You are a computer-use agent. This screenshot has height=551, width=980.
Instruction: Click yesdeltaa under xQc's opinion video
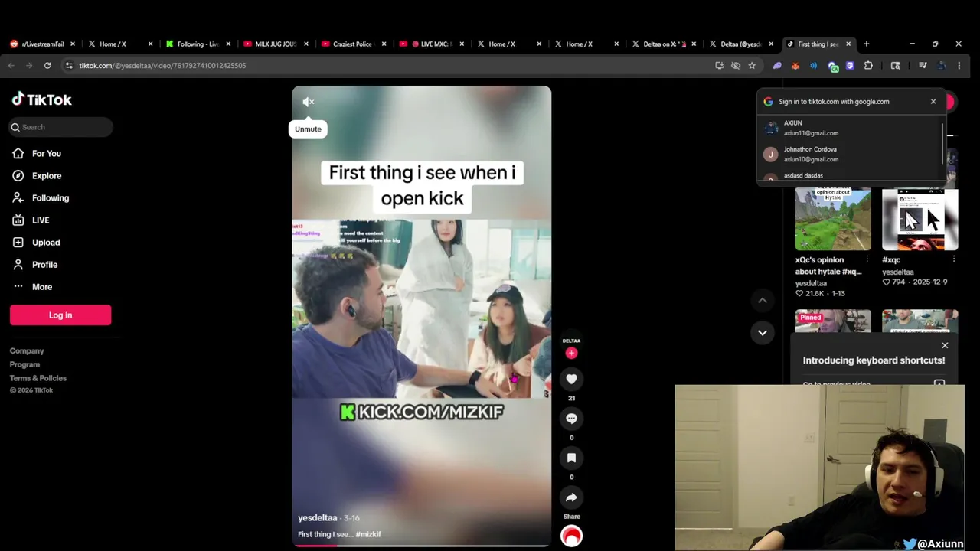[x=811, y=283]
